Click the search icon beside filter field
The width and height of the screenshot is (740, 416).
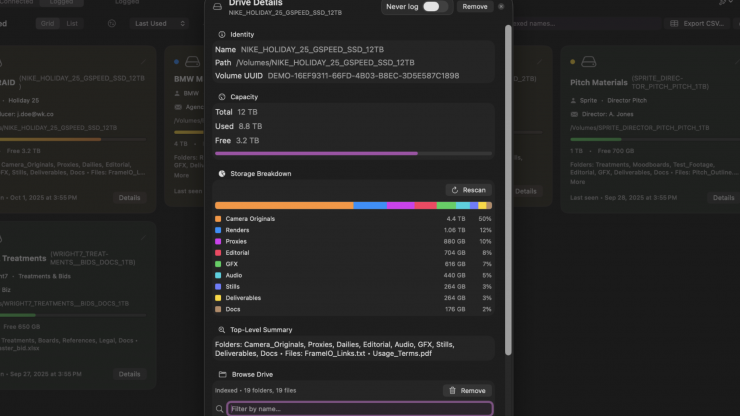219,409
